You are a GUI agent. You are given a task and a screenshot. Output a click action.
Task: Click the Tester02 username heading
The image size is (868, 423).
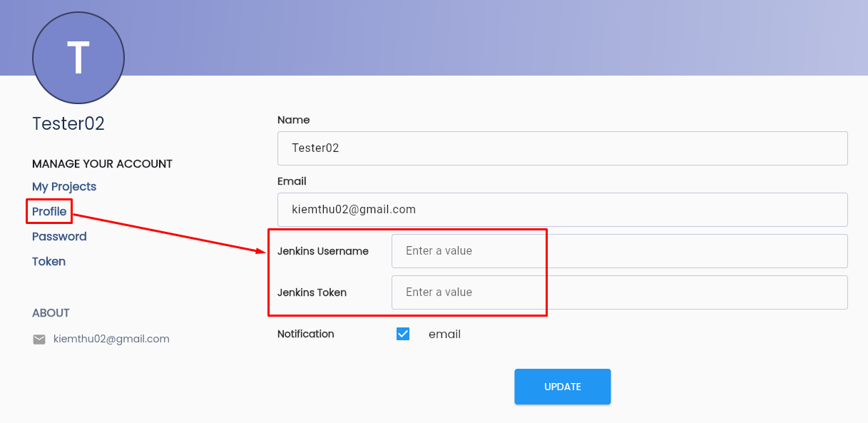pyautogui.click(x=68, y=124)
